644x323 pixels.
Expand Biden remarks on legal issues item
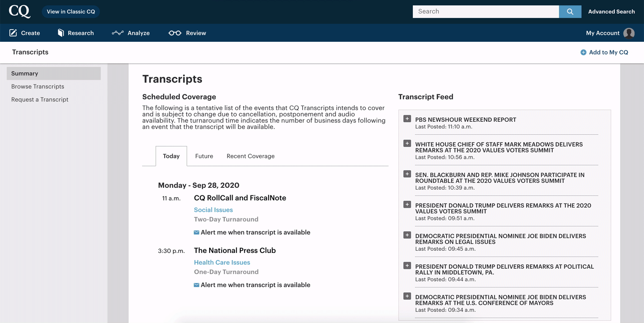click(x=407, y=235)
